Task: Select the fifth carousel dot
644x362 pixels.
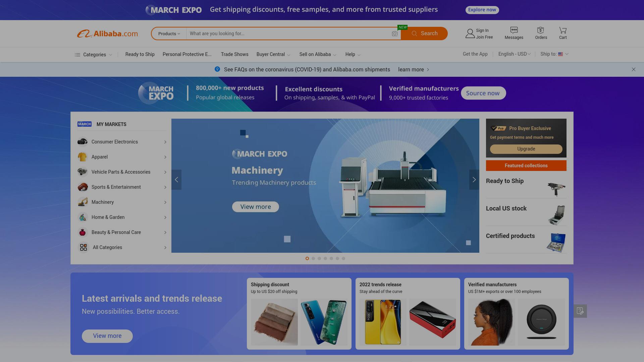Action: 331,258
